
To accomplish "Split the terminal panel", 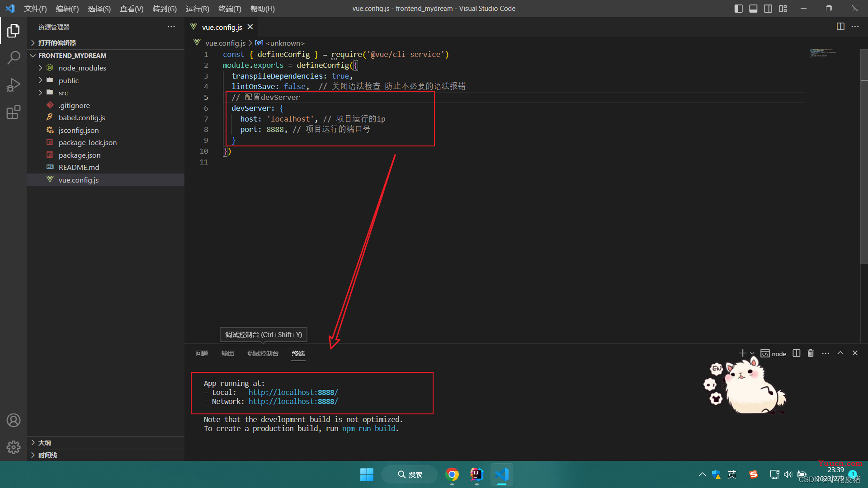I will tap(797, 353).
